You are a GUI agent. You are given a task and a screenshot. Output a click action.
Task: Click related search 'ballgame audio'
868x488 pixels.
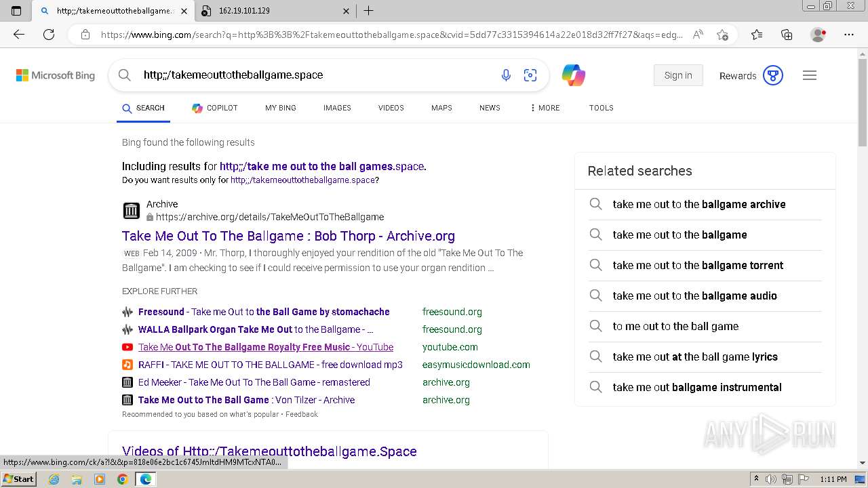coord(695,296)
